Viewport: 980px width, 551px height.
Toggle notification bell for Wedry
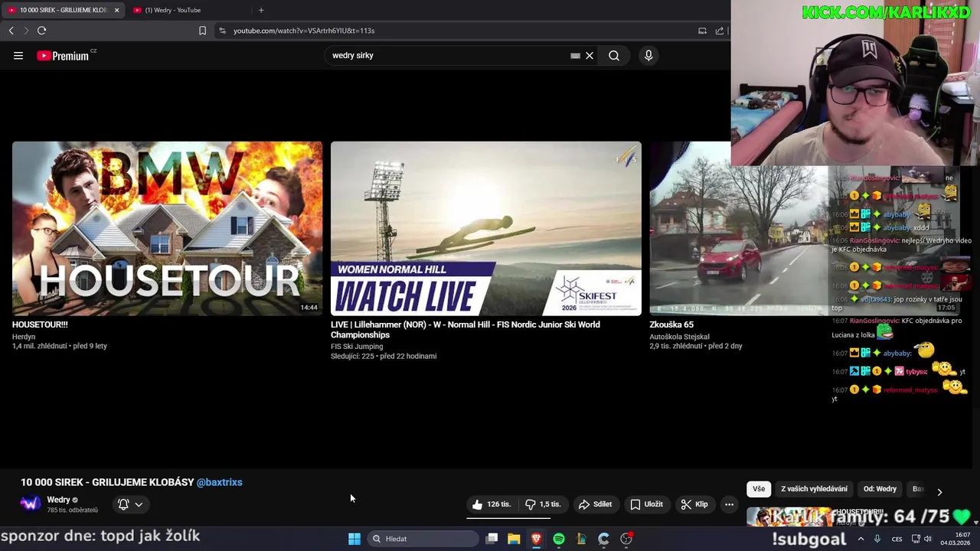123,504
